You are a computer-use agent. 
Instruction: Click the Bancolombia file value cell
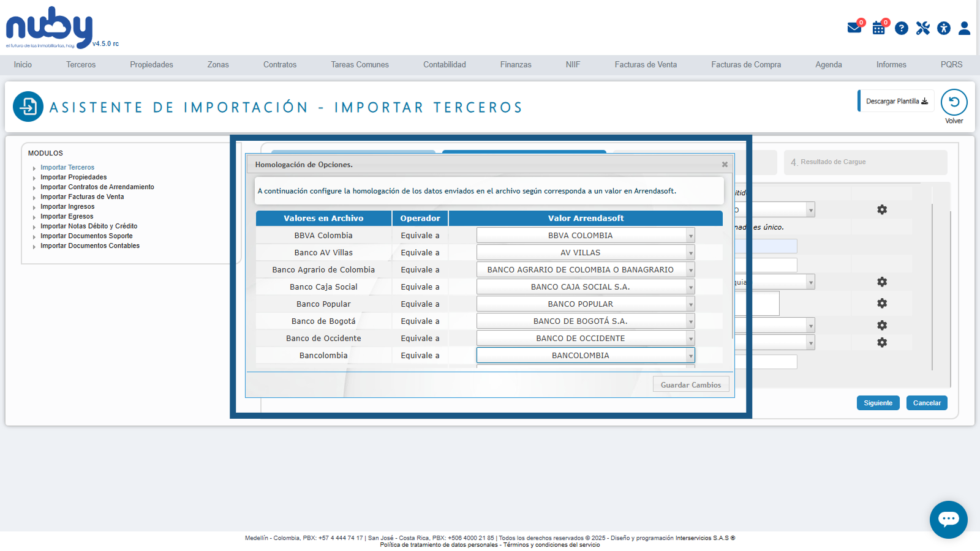tap(323, 355)
